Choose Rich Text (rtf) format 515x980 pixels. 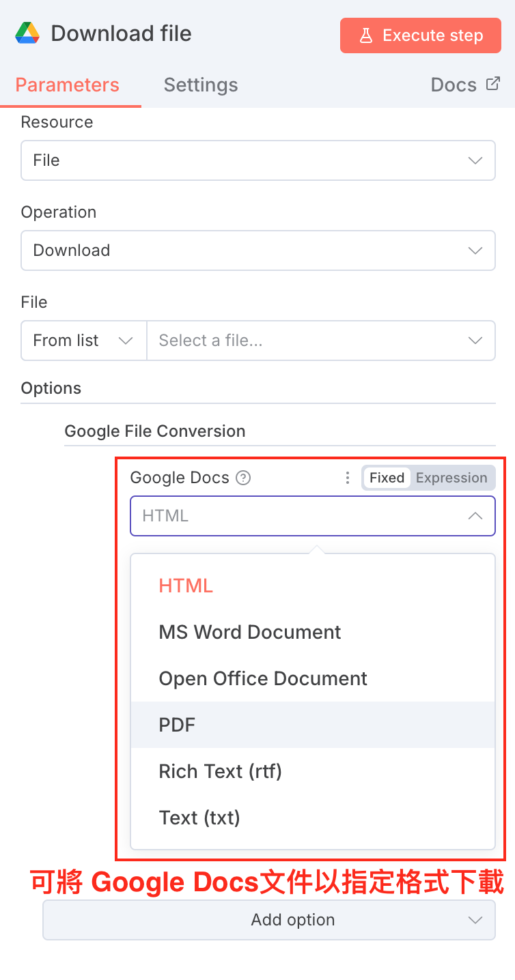point(313,771)
